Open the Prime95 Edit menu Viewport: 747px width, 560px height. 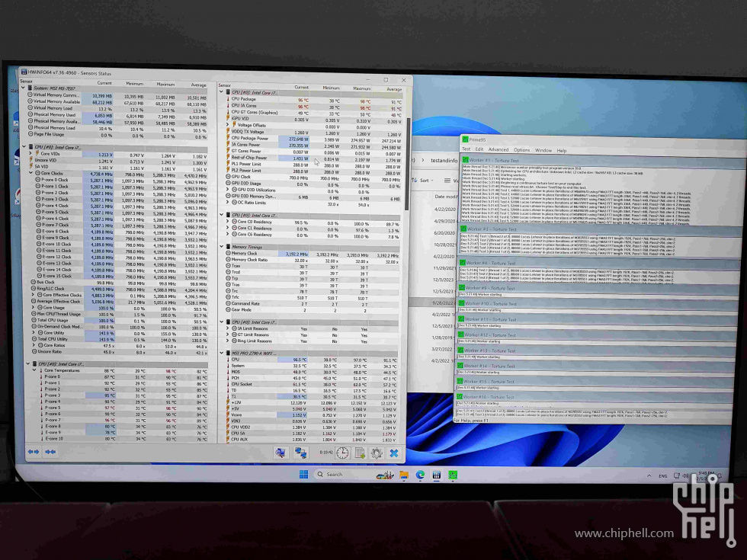pos(479,149)
